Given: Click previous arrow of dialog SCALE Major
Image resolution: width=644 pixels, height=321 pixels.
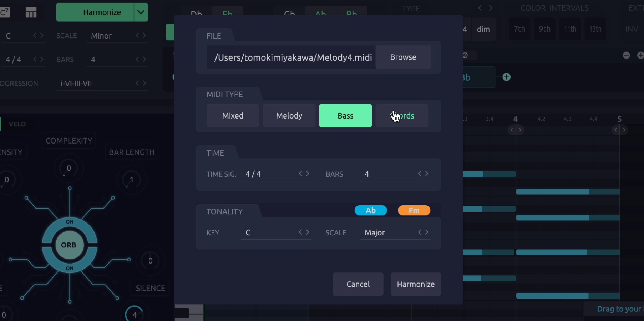Looking at the screenshot, I should click(420, 232).
